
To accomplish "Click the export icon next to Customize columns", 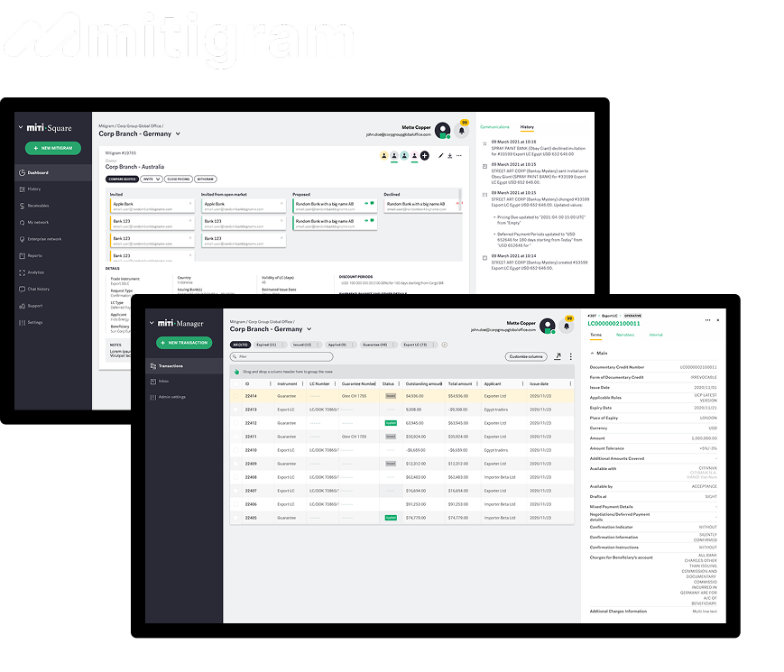I will [558, 356].
